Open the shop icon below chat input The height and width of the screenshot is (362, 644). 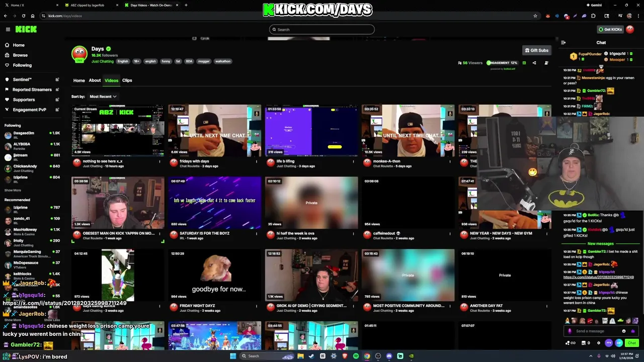[583, 343]
